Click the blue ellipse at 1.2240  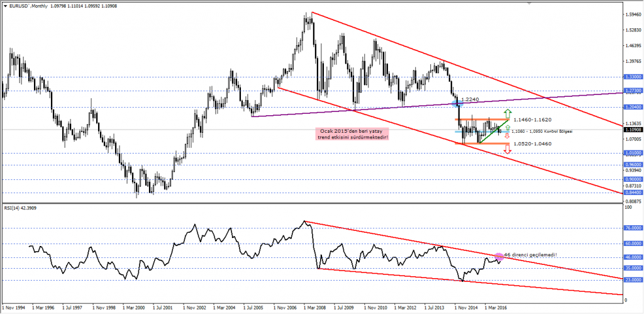coord(457,104)
